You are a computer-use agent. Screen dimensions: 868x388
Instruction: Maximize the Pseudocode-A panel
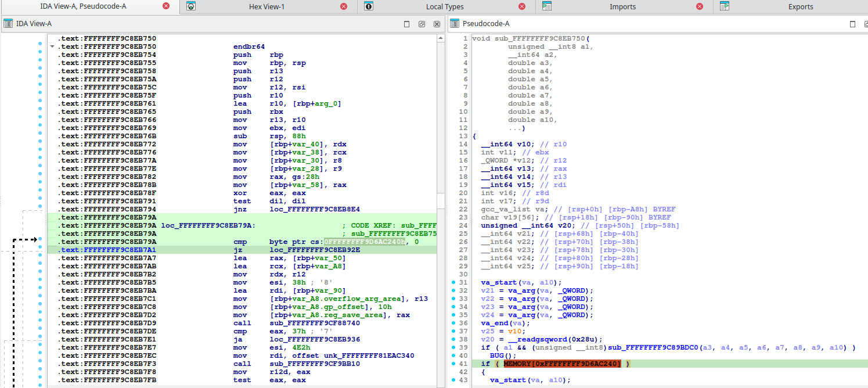[851, 24]
